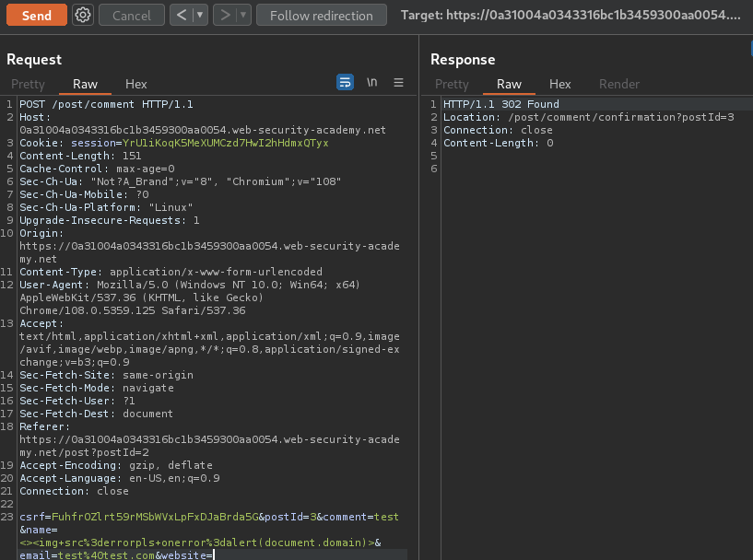The width and height of the screenshot is (753, 560).
Task: Select the Response Raw tab
Action: pyautogui.click(x=509, y=84)
